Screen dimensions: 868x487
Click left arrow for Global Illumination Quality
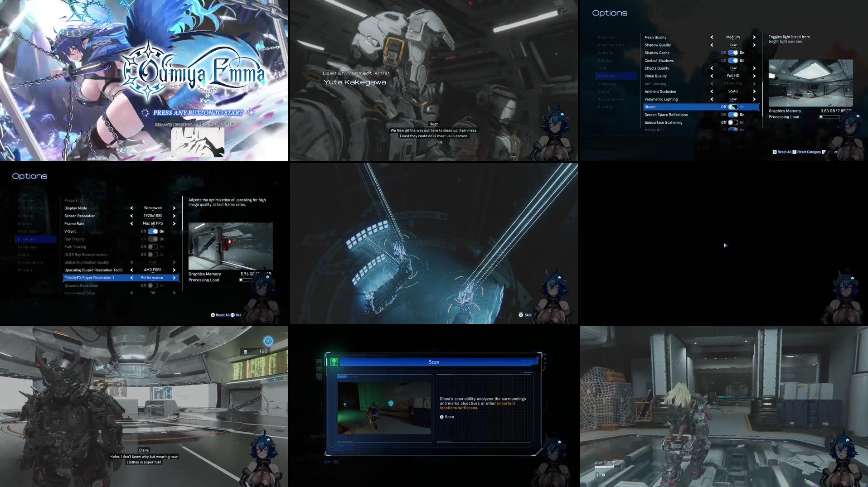(x=131, y=262)
